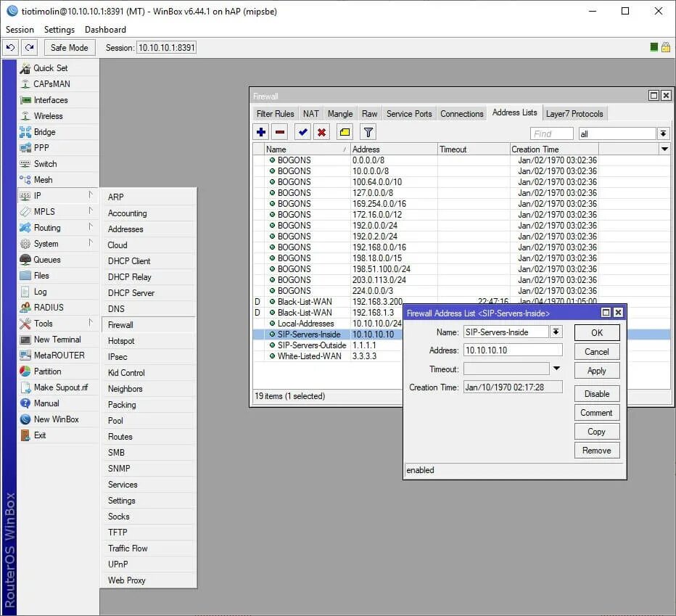The height and width of the screenshot is (616, 676).
Task: Open the Settings menu
Action: (x=59, y=29)
